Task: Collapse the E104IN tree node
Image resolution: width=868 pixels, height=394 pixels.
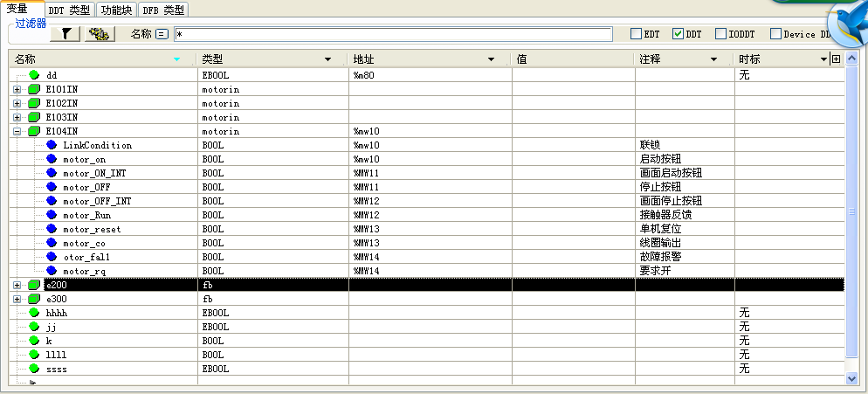Action: tap(17, 131)
